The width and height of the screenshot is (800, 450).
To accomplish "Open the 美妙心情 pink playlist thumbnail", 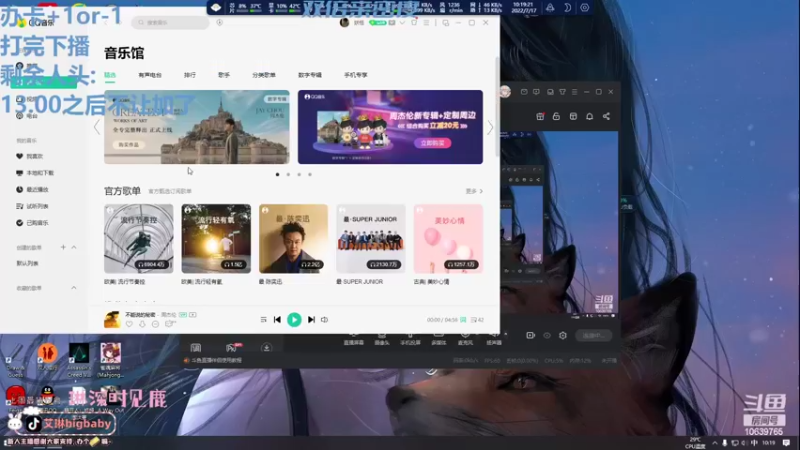I will (448, 239).
